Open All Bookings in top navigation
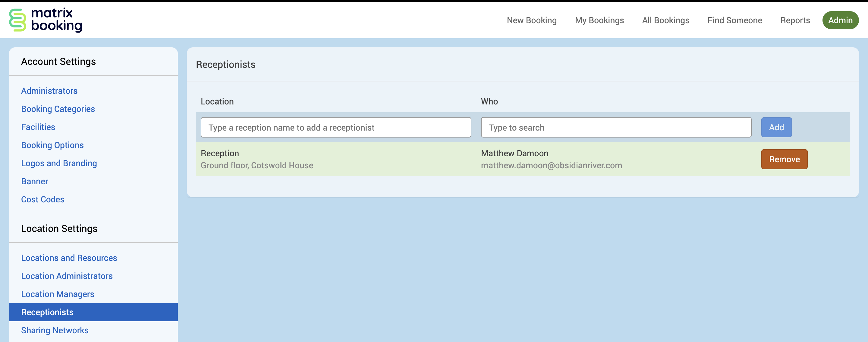Image resolution: width=868 pixels, height=342 pixels. (x=665, y=20)
